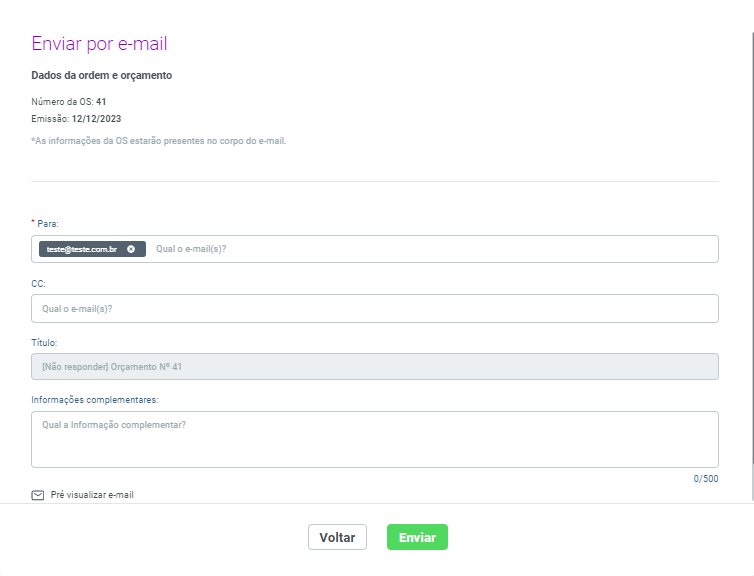Open the Pré visualizar e-mail link
The height and width of the screenshot is (576, 754).
(x=92, y=495)
